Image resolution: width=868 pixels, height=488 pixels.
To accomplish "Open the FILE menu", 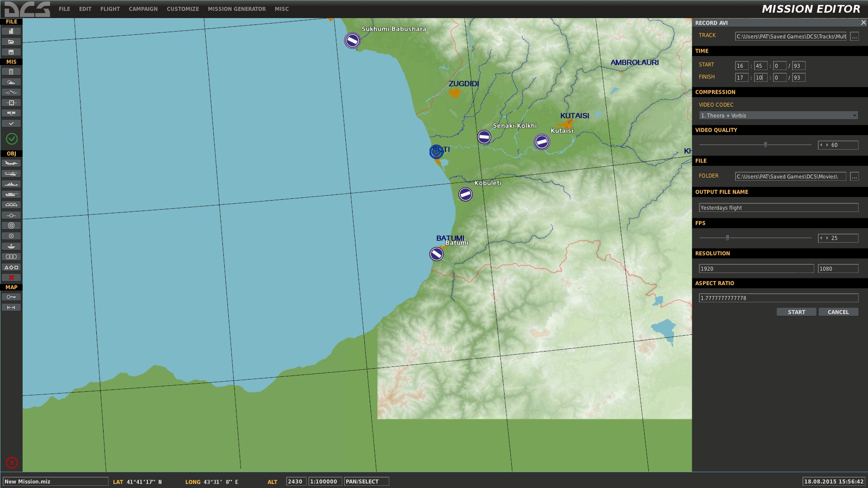I will point(64,9).
